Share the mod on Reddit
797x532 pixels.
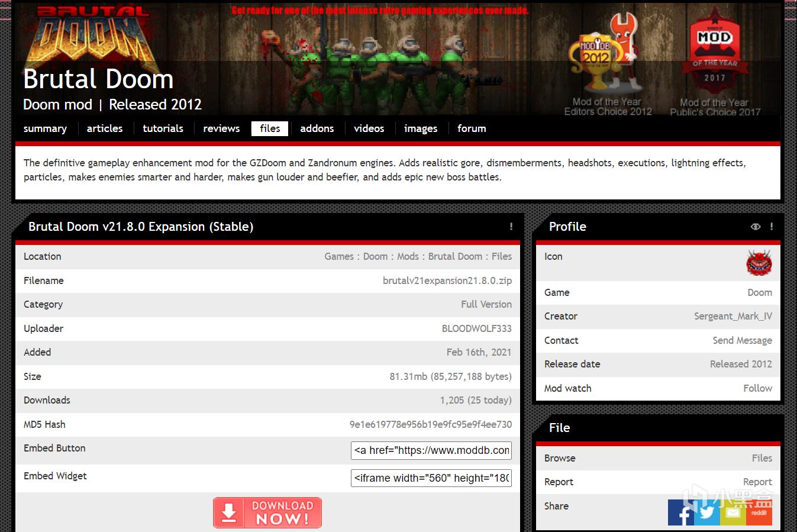coord(759,512)
